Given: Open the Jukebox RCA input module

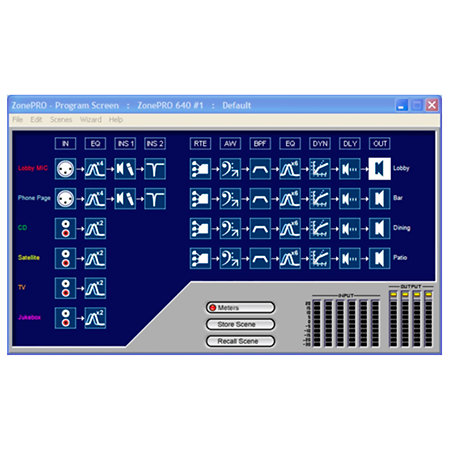Looking at the screenshot, I should click(65, 318).
